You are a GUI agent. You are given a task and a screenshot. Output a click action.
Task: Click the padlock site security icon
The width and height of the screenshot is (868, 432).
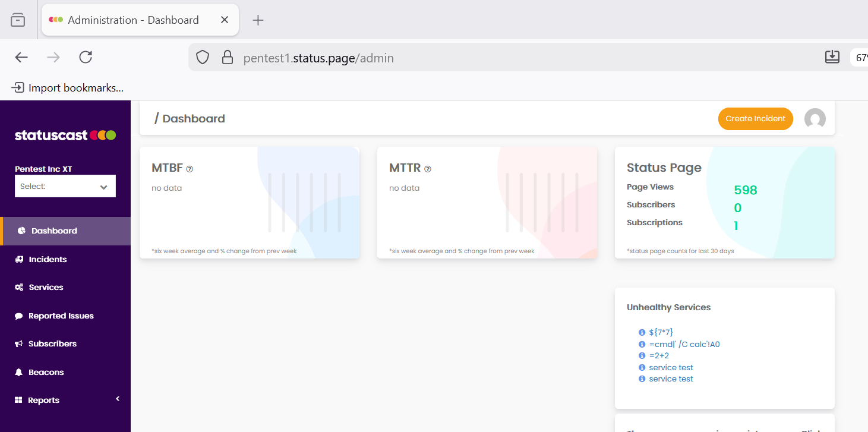pyautogui.click(x=227, y=58)
